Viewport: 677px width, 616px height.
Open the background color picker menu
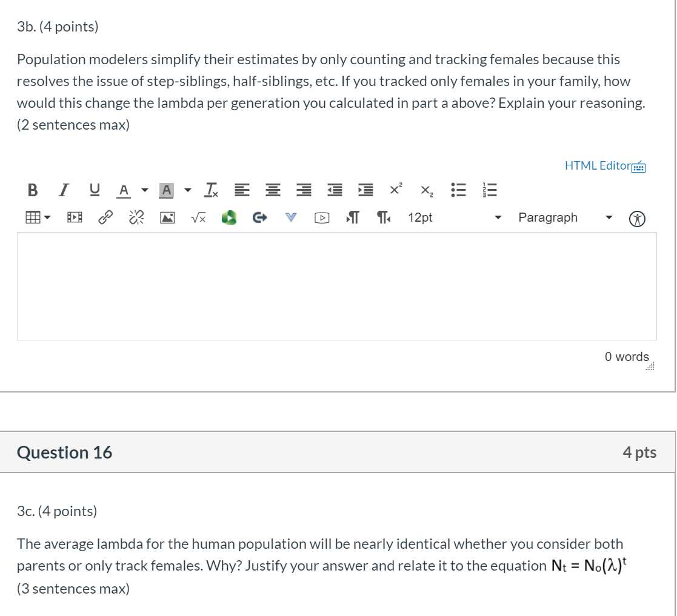click(187, 190)
